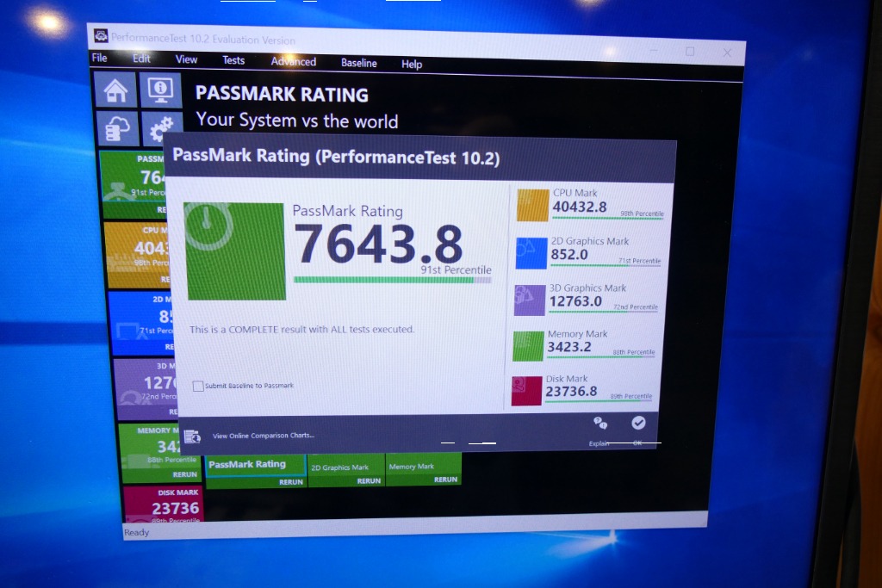882x588 pixels.
Task: Click the CPU Mark percentile bar
Action: [607, 218]
